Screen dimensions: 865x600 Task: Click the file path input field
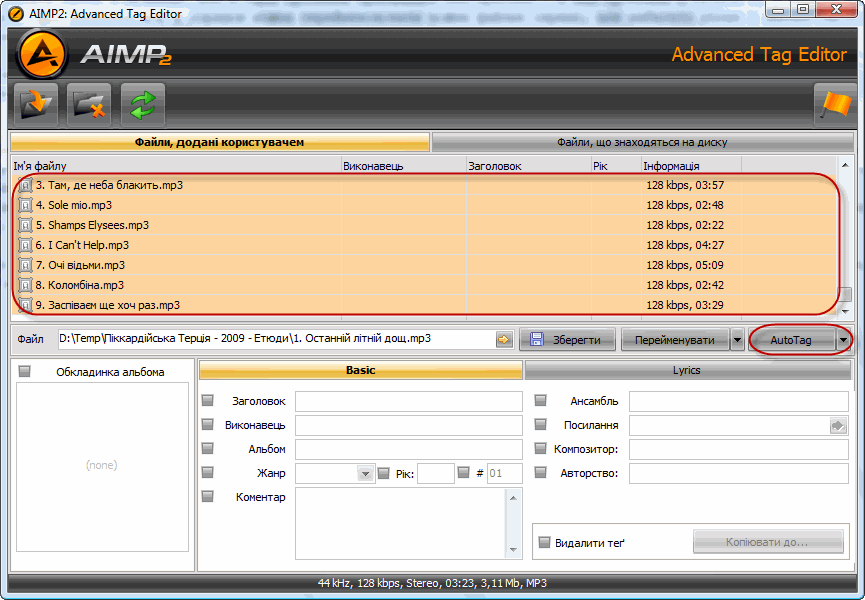tap(276, 339)
